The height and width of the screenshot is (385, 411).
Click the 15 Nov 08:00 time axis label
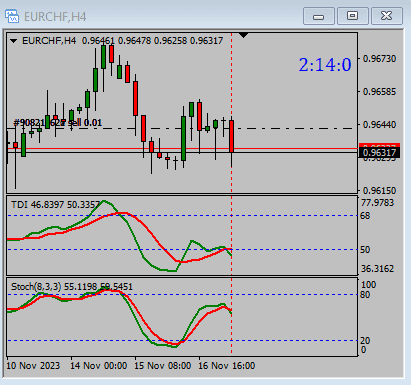coord(162,366)
